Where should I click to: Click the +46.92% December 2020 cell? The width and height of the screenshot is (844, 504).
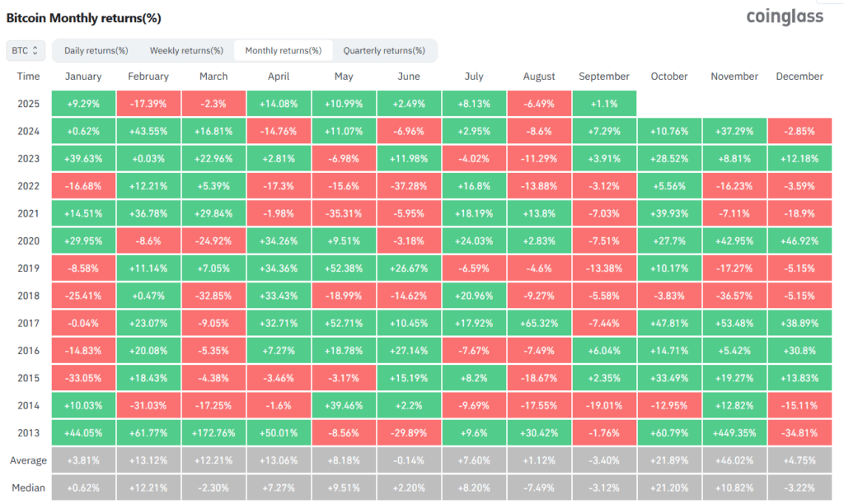799,240
